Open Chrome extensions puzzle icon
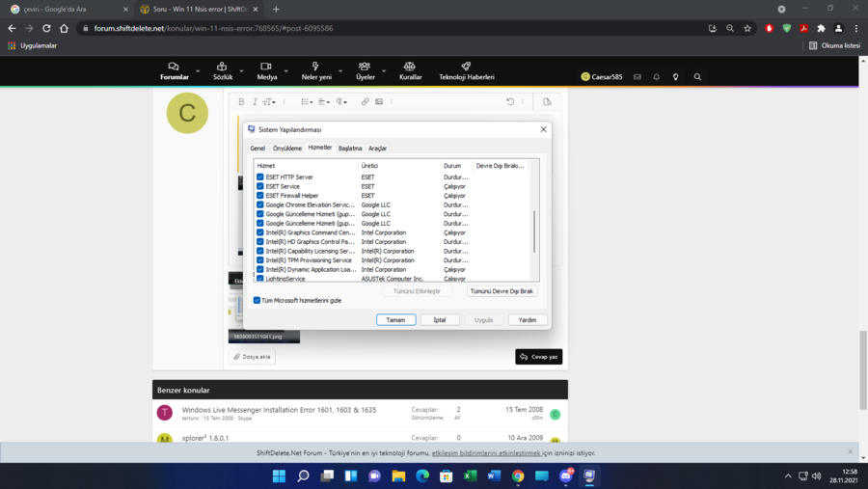 pyautogui.click(x=821, y=28)
